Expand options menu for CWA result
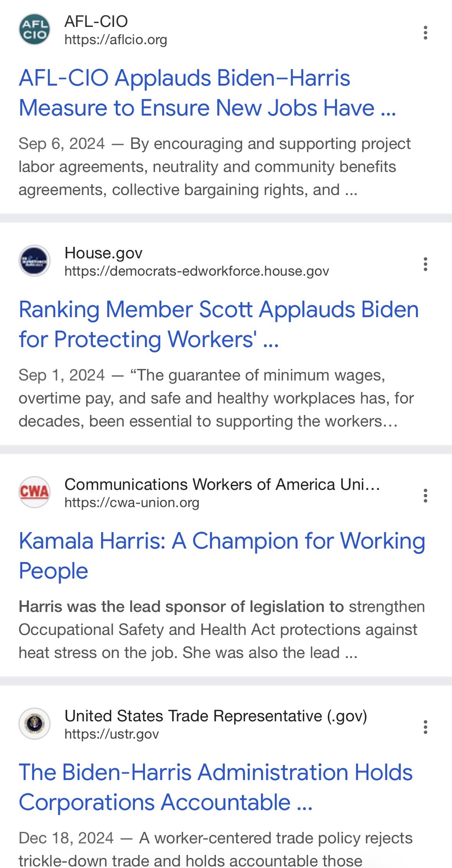 (425, 496)
